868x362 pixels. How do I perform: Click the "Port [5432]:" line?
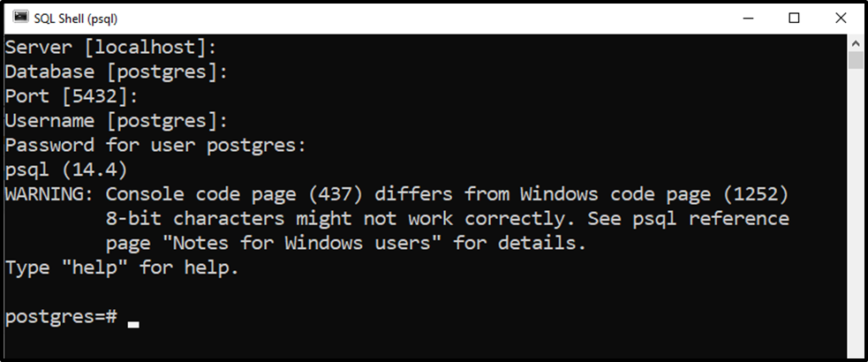point(72,96)
